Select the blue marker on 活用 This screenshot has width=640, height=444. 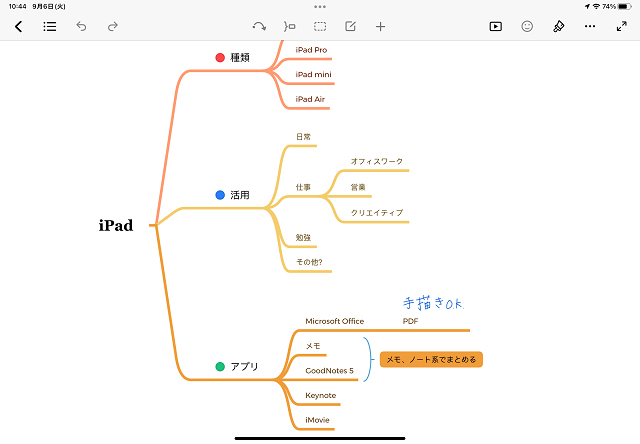[220, 195]
